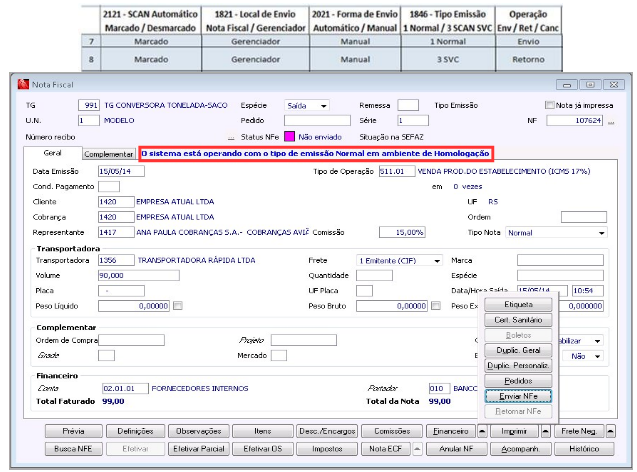Open the Tipo Nota Normal dropdown
Image resolution: width=637 pixels, height=472 pixels.
[x=556, y=233]
